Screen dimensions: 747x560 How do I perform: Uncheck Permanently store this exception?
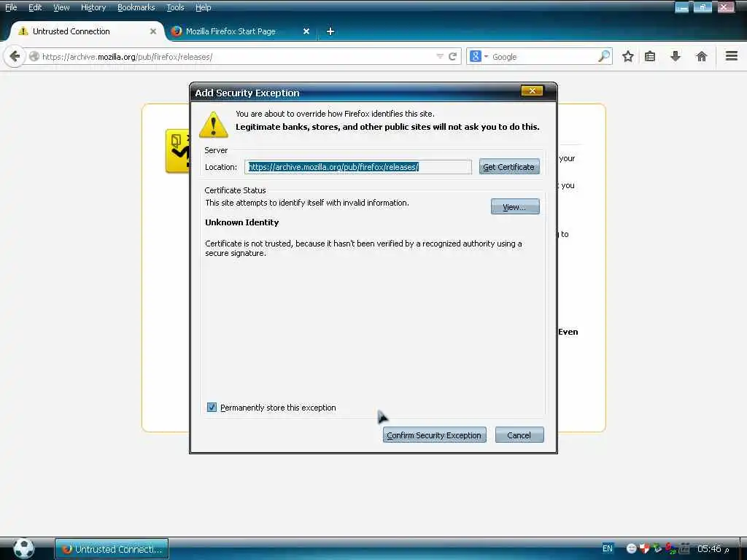coord(212,408)
